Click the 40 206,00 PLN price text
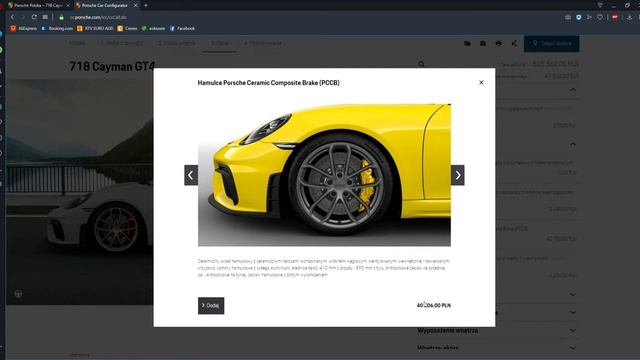The width and height of the screenshot is (640, 360). click(x=433, y=305)
